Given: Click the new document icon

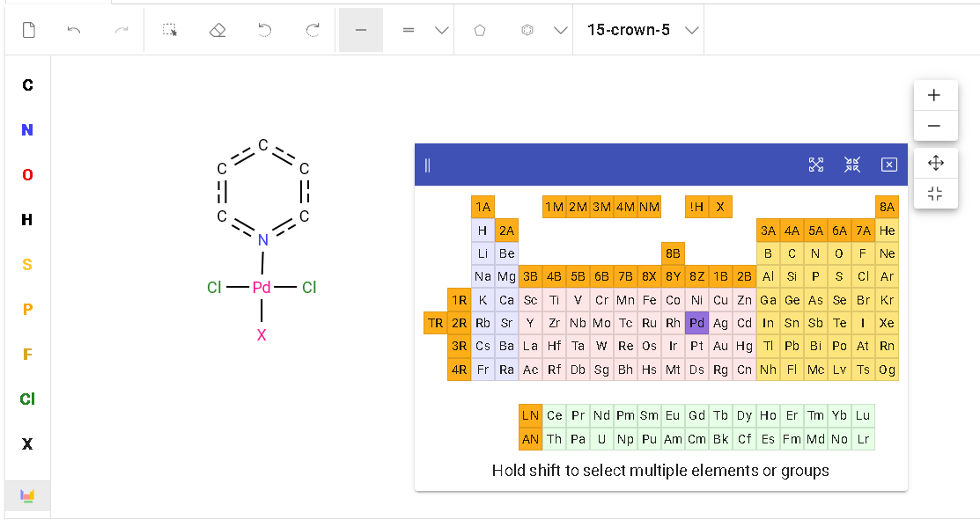Looking at the screenshot, I should [29, 30].
